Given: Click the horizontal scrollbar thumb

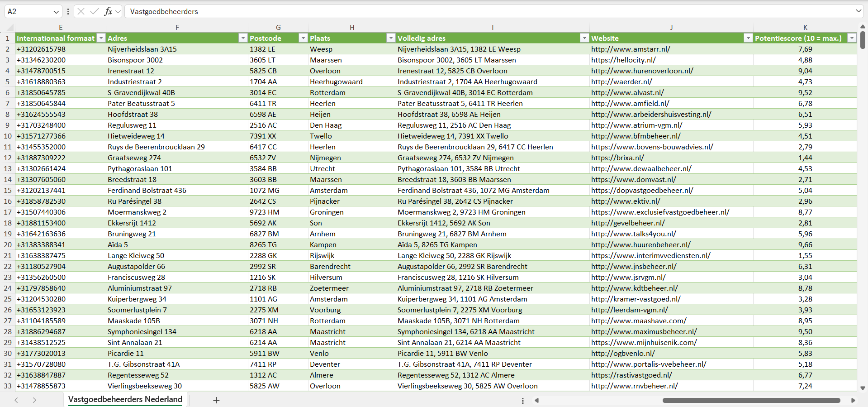Looking at the screenshot, I should (x=751, y=400).
